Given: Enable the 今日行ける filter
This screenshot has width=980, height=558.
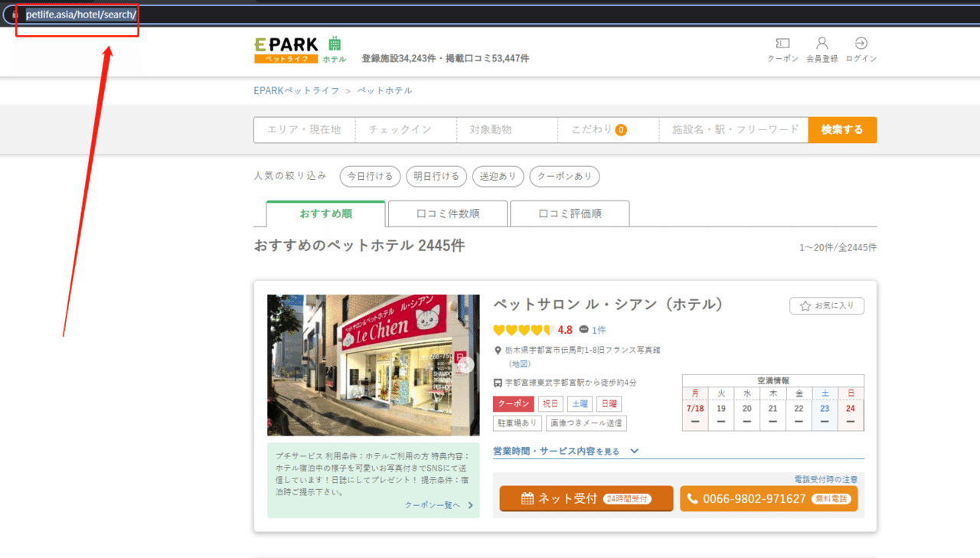Looking at the screenshot, I should (x=370, y=176).
